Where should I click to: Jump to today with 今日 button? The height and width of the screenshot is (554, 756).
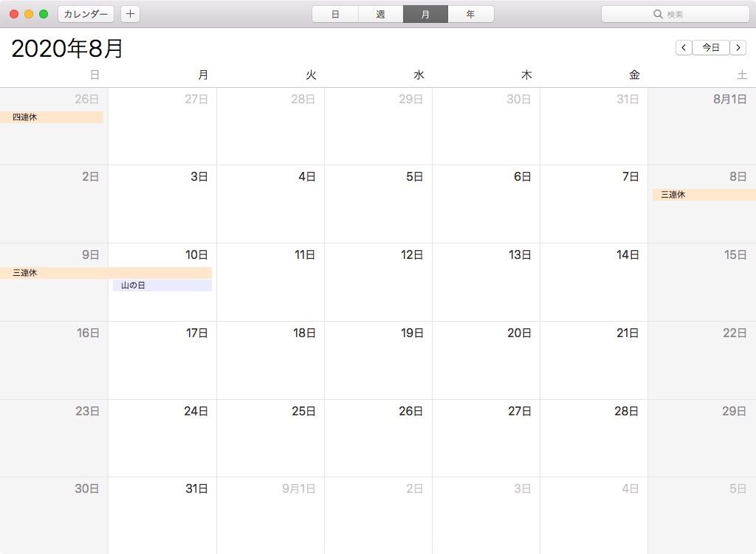(711, 48)
